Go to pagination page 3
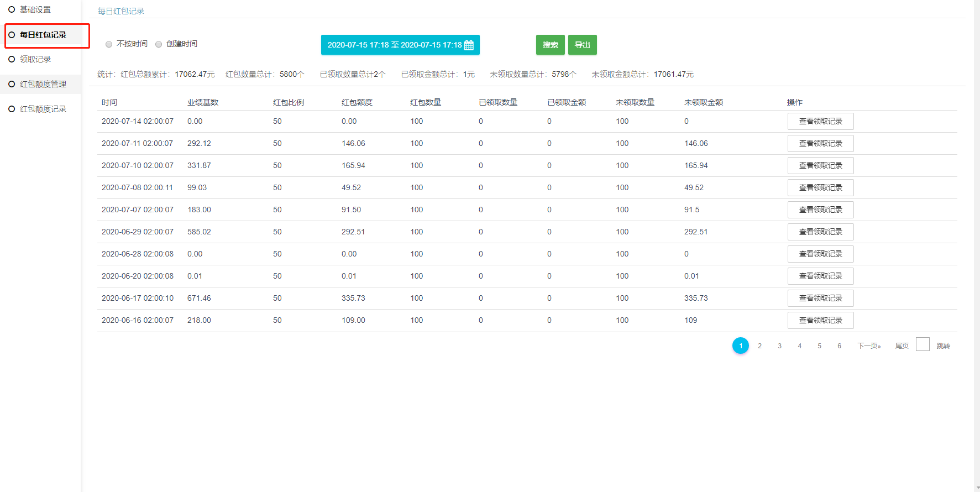980x492 pixels. pyautogui.click(x=780, y=346)
